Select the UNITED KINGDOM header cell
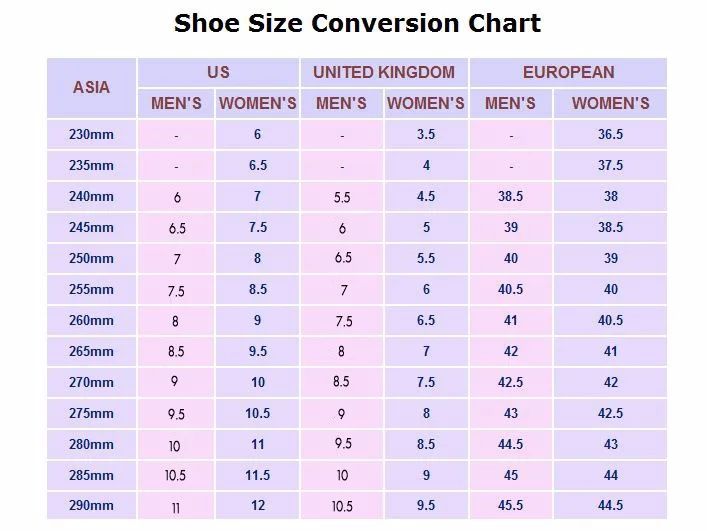Screen dimensions: 707x531 [x=384, y=72]
